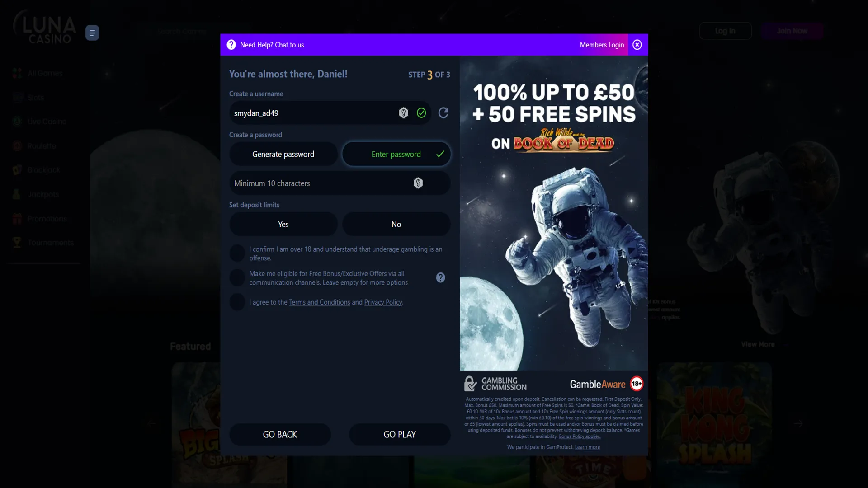Click the green checkmark beside username
868x488 pixels.
click(421, 113)
